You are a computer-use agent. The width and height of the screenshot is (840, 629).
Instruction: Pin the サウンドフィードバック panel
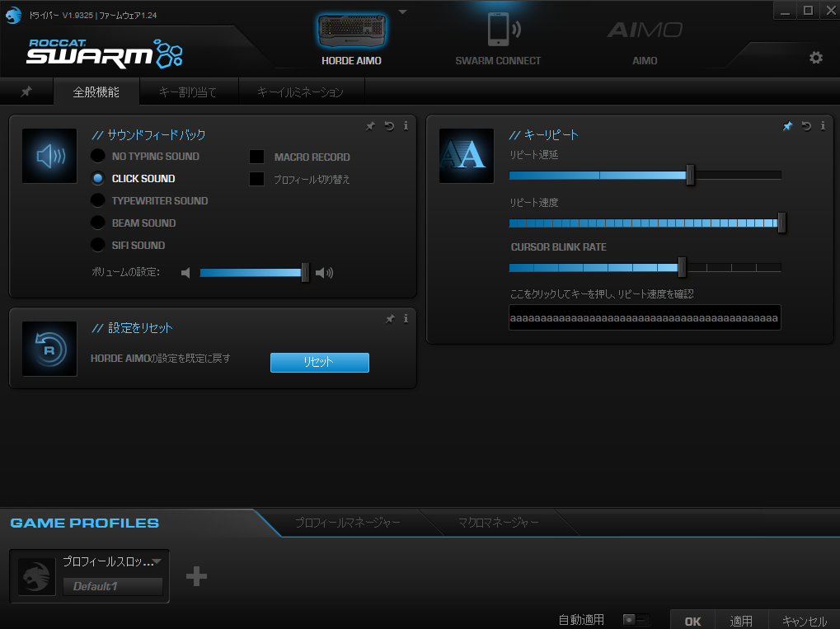pyautogui.click(x=370, y=126)
